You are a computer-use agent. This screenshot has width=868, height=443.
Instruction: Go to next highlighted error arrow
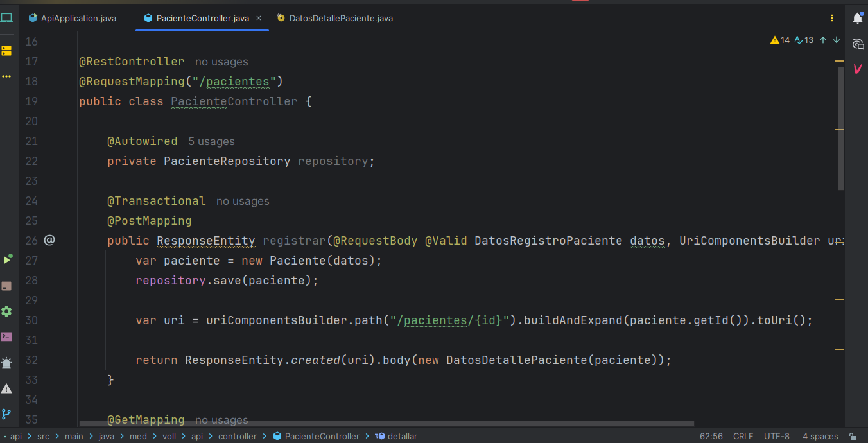(837, 40)
